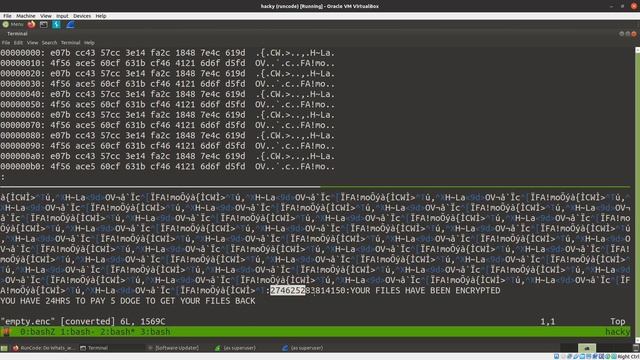640x360 pixels.
Task: Launch Firefox from the top panel
Action: (x=31, y=24)
